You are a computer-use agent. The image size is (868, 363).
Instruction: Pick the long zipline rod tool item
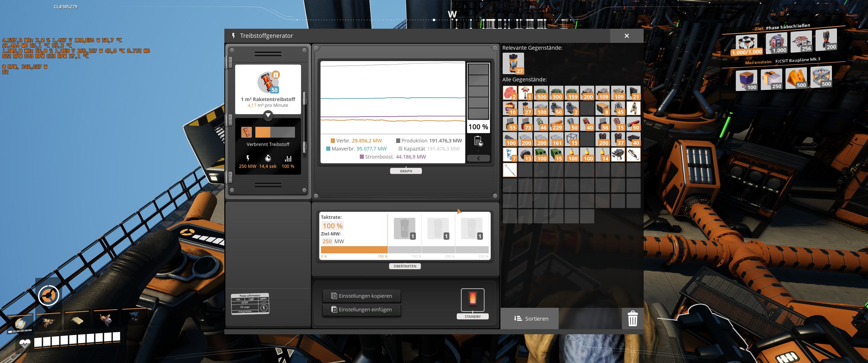pos(510,170)
